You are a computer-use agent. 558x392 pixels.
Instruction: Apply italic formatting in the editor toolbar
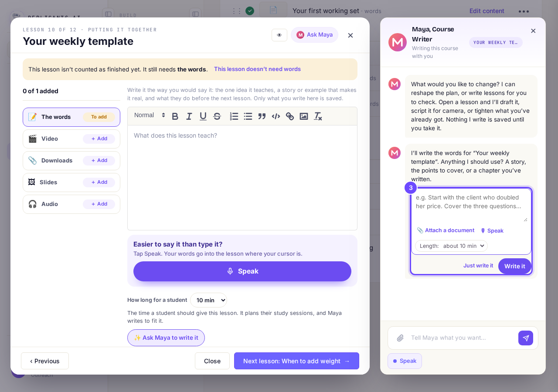pos(189,116)
